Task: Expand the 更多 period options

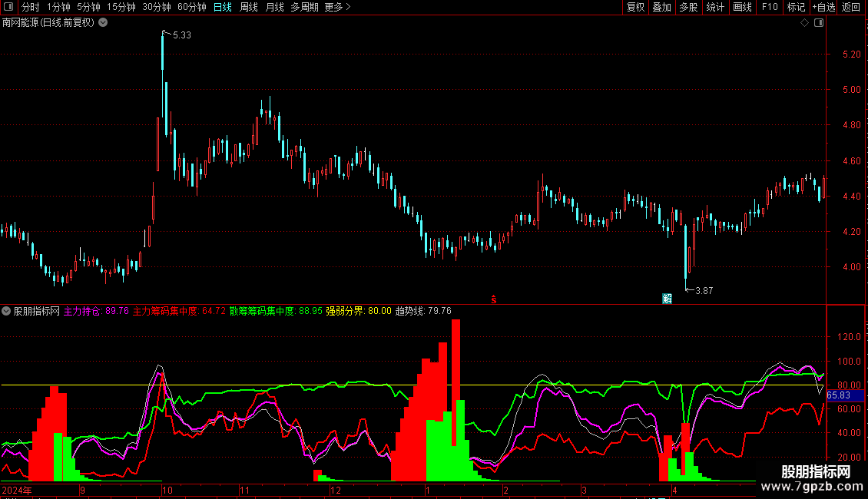Action: pyautogui.click(x=337, y=7)
